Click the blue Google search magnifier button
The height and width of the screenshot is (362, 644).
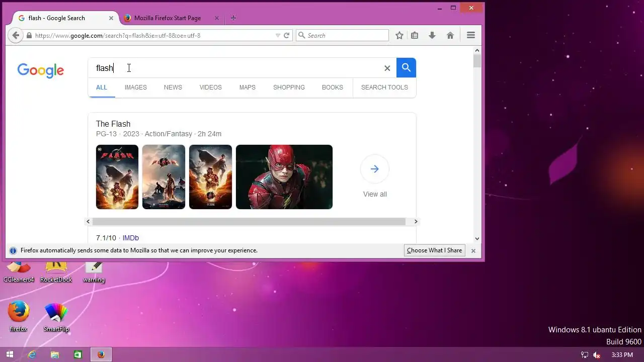point(406,67)
